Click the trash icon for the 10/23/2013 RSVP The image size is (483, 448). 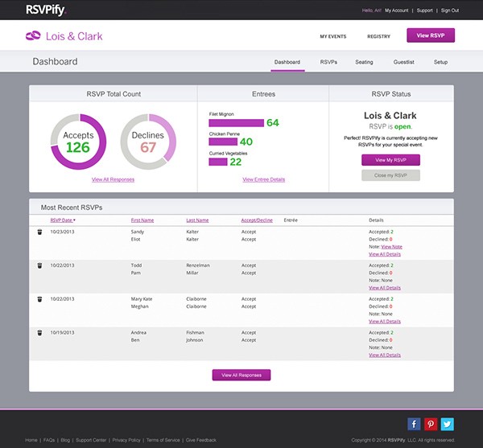click(x=39, y=232)
